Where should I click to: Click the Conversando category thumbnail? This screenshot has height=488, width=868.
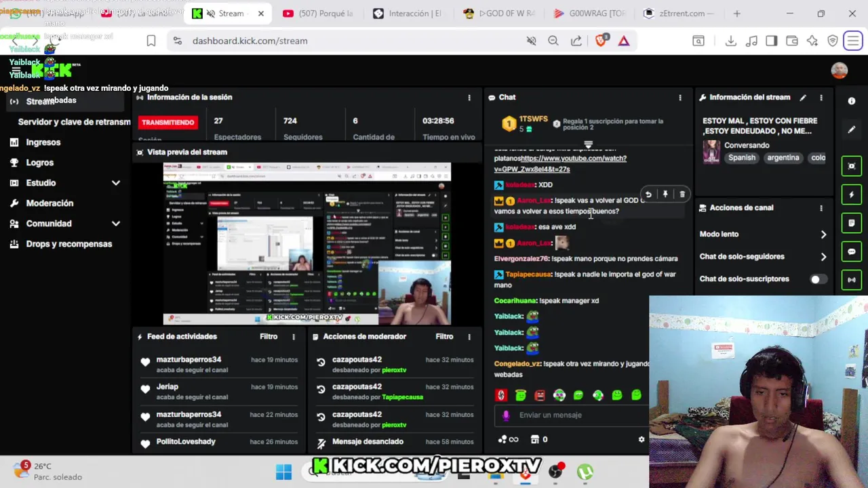coord(711,152)
